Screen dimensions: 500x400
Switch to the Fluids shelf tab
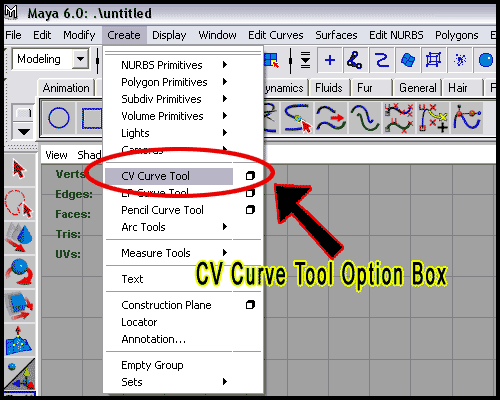(329, 88)
